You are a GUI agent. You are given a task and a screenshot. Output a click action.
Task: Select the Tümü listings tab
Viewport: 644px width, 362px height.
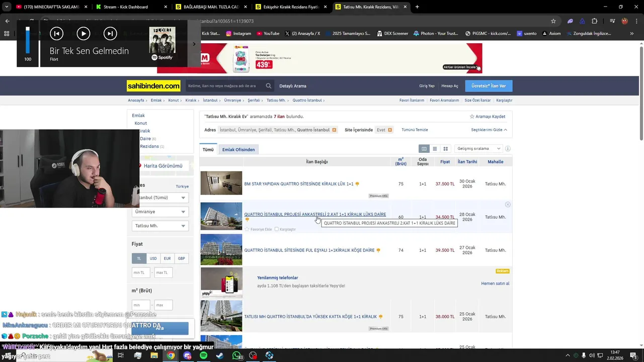pos(208,149)
